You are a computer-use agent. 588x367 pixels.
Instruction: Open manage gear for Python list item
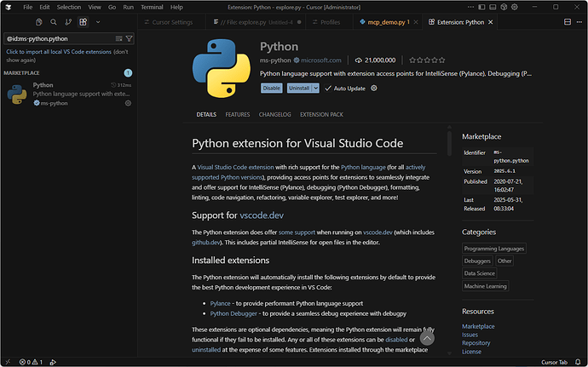[128, 103]
